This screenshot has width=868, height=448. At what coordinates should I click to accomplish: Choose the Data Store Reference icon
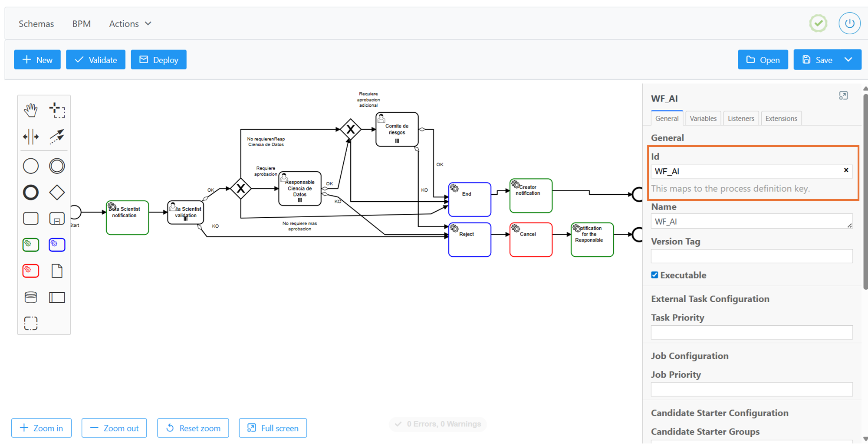[31, 297]
